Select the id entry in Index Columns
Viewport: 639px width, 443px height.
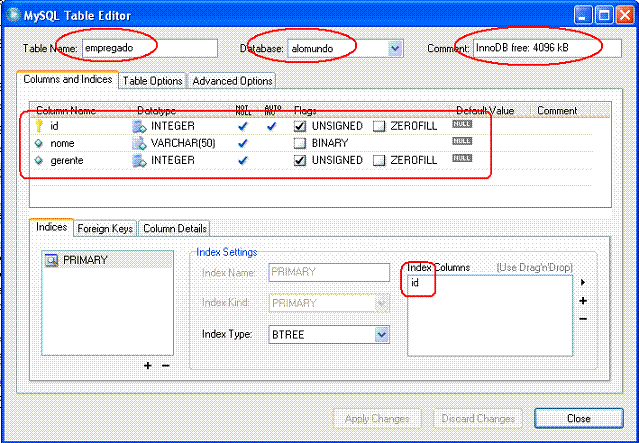click(415, 282)
